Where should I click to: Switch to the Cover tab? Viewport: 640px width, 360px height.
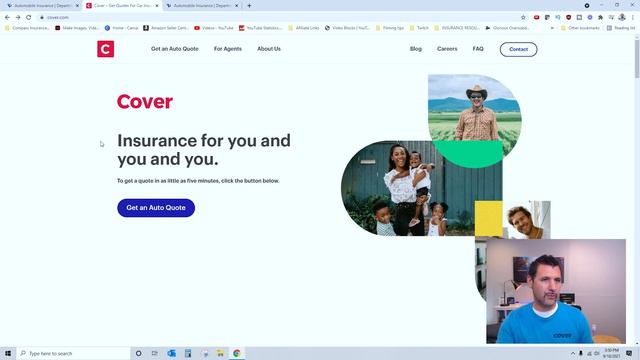click(x=121, y=6)
